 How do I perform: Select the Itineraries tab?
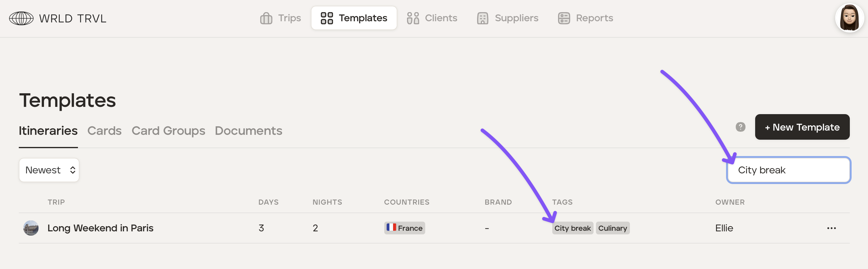point(48,131)
